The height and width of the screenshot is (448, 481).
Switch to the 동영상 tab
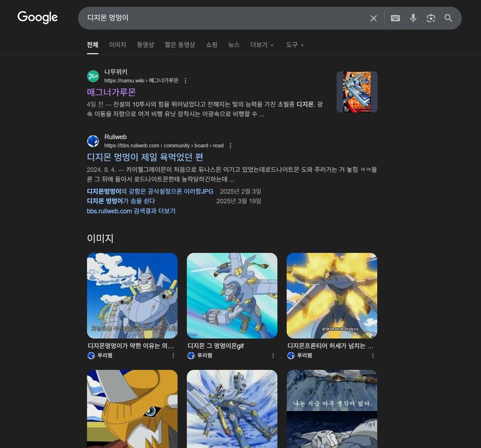[x=145, y=45]
